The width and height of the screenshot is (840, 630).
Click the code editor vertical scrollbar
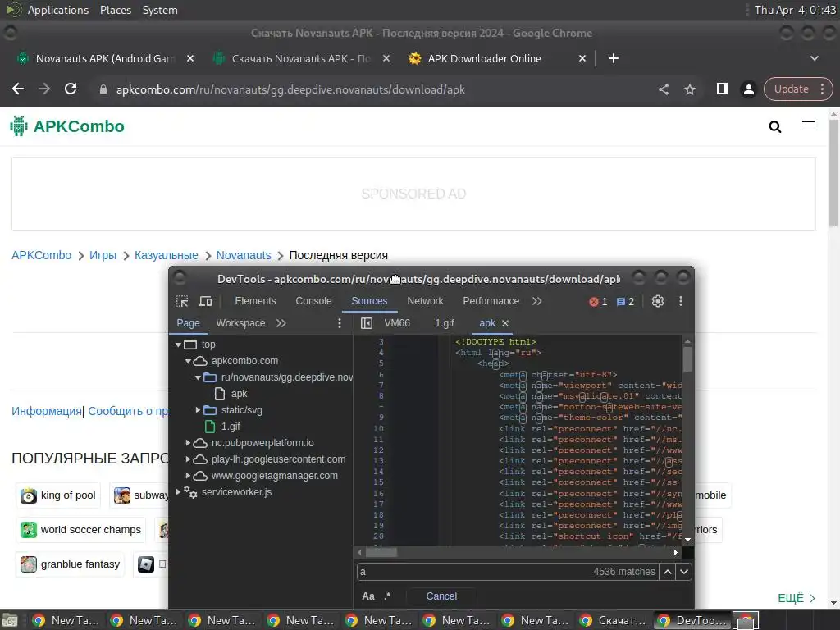click(x=688, y=359)
